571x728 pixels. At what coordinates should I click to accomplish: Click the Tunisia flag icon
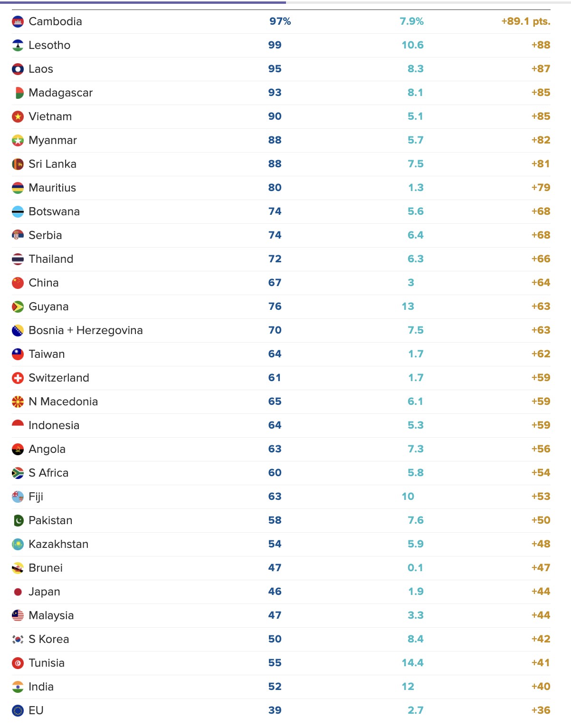18,663
